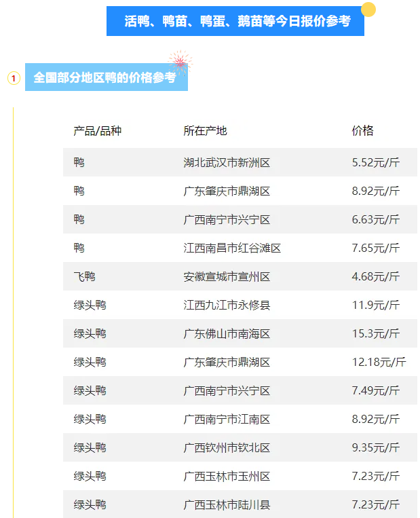The width and height of the screenshot is (420, 518).
Task: Click the 江西南昌市红谷滩区 location cell
Action: tap(232, 248)
